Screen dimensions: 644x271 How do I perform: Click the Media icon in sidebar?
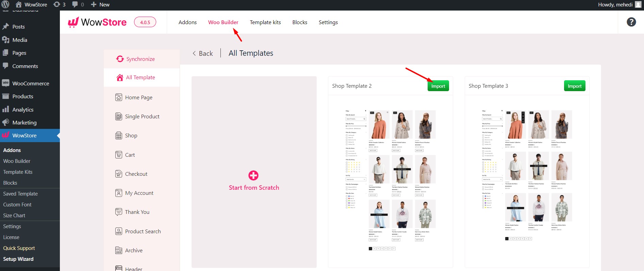click(5, 40)
